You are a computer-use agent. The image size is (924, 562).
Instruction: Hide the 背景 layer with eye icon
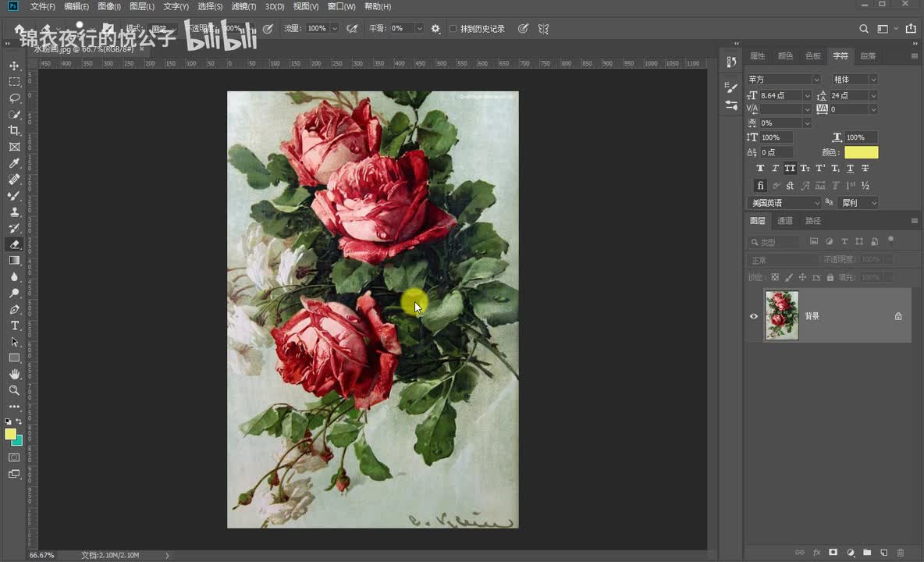tap(754, 316)
